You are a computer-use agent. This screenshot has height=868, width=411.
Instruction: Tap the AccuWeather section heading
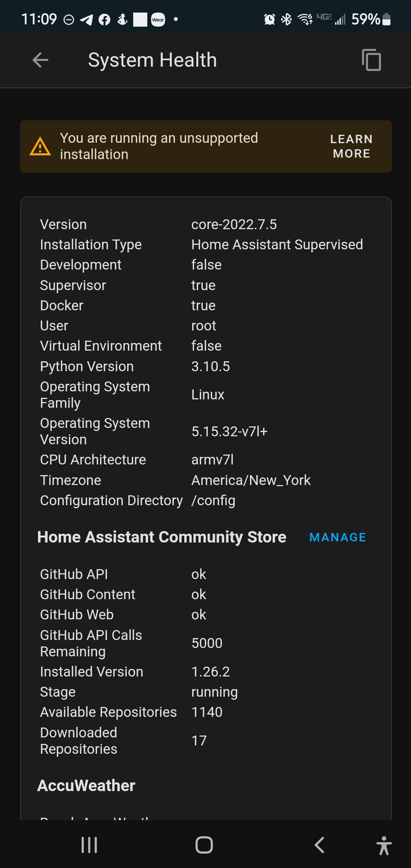pos(86,785)
